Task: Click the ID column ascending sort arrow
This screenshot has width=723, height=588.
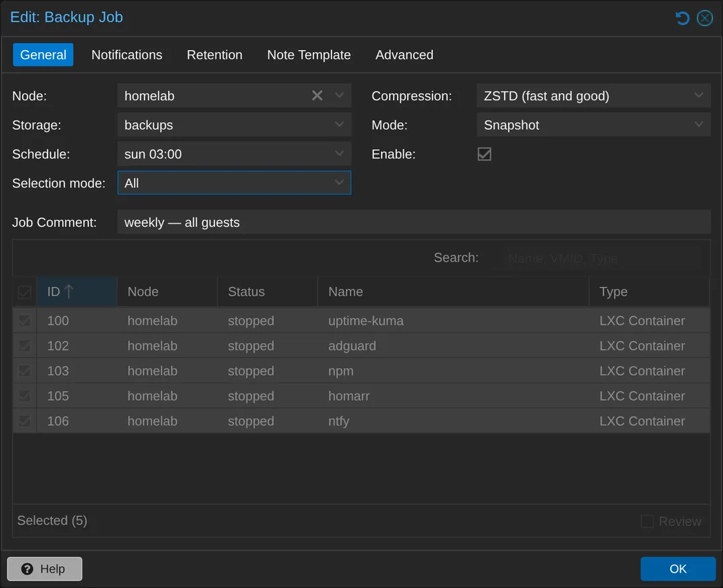Action: coord(69,291)
